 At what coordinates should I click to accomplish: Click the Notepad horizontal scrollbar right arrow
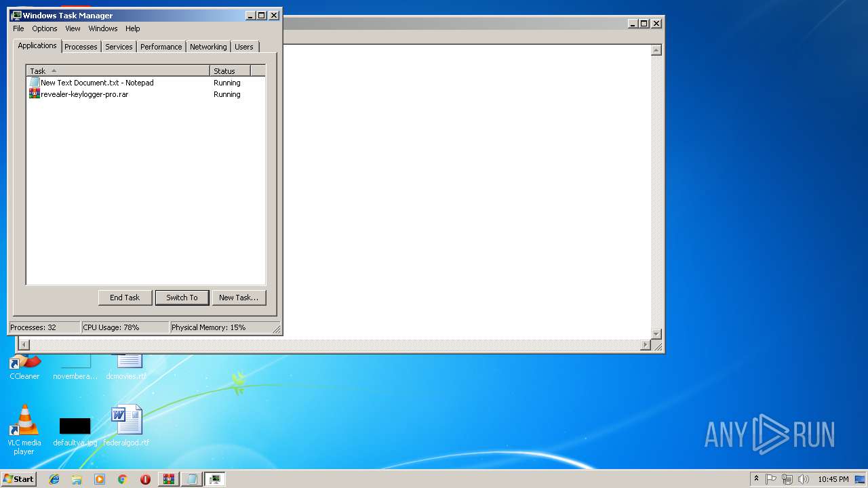pos(645,345)
